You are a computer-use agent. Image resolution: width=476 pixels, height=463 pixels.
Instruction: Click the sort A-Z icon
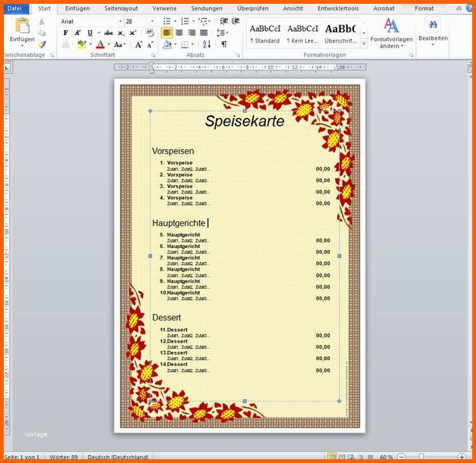(x=207, y=44)
